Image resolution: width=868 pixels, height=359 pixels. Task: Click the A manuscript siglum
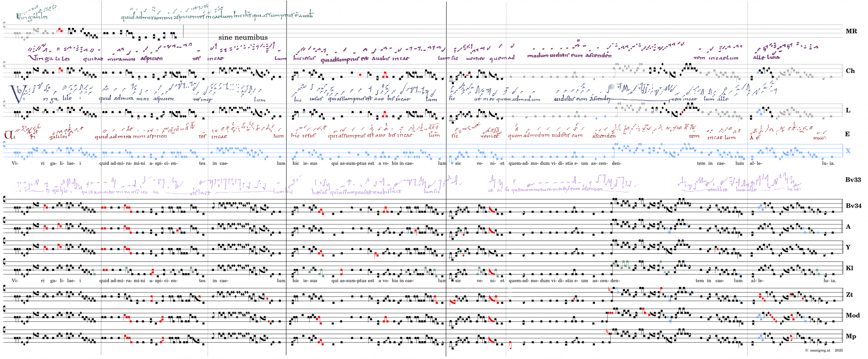click(848, 227)
